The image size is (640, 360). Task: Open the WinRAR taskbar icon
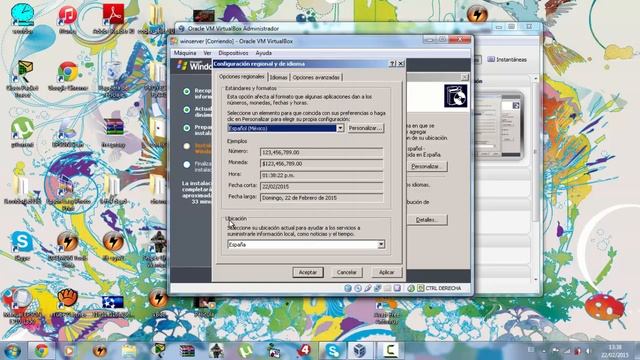click(x=187, y=351)
